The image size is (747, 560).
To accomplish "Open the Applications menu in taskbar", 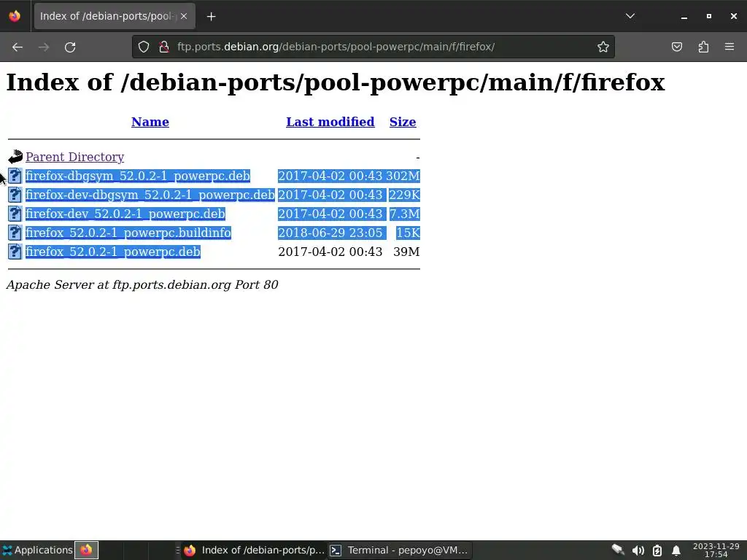I will tap(37, 550).
